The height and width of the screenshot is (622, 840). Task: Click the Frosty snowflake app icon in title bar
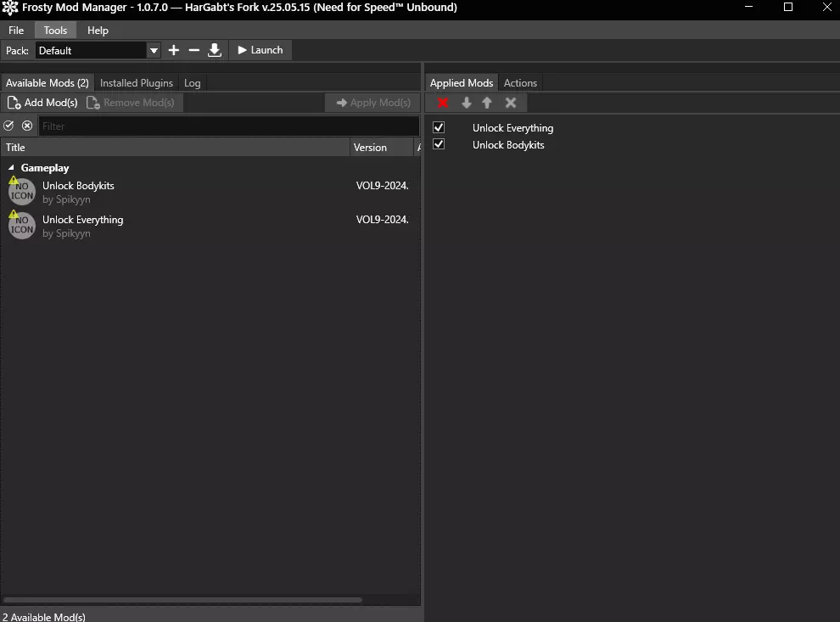[10, 8]
